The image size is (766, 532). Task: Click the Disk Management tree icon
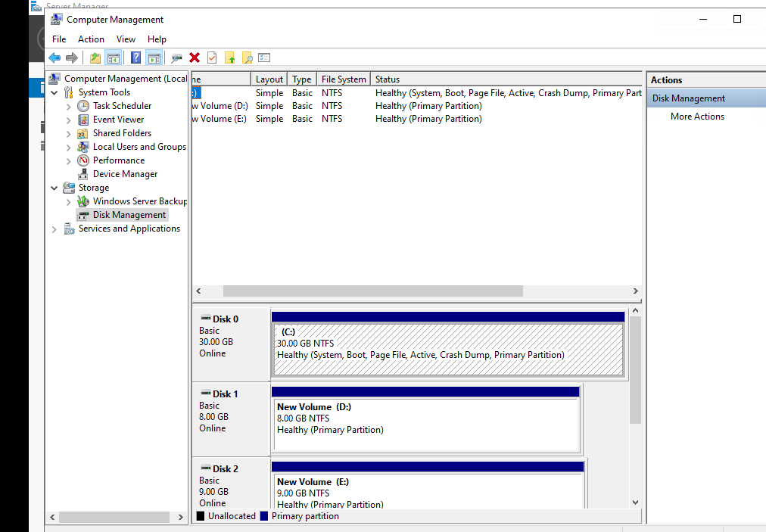coord(83,215)
